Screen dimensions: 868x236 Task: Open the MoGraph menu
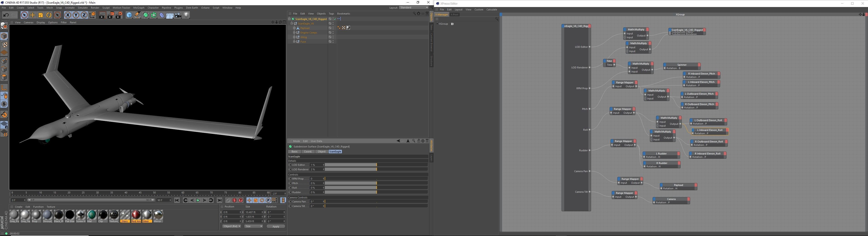tap(139, 8)
